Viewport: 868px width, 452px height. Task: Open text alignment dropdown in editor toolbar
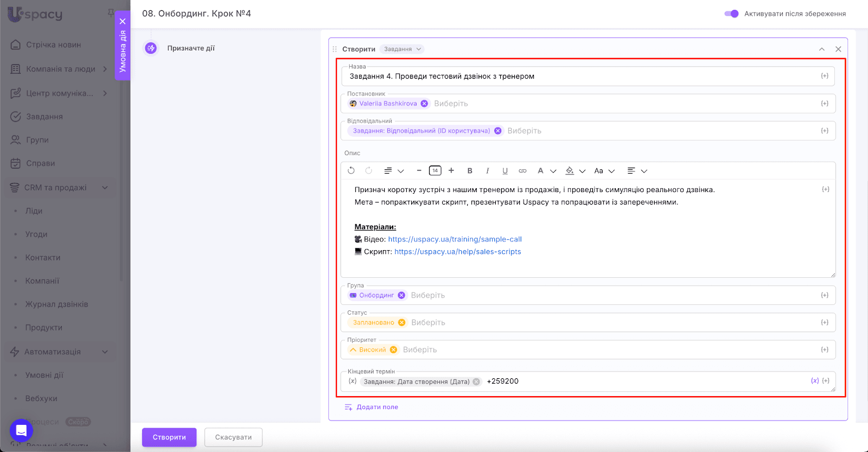(637, 170)
